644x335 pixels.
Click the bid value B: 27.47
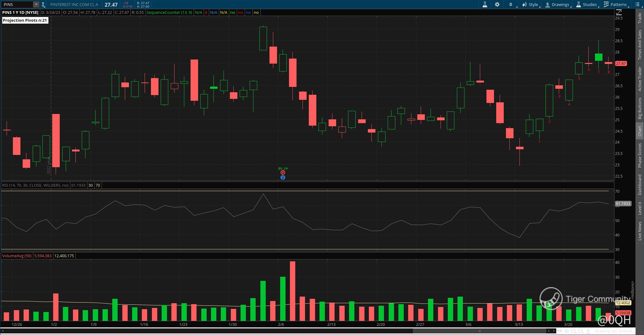pos(143,3)
